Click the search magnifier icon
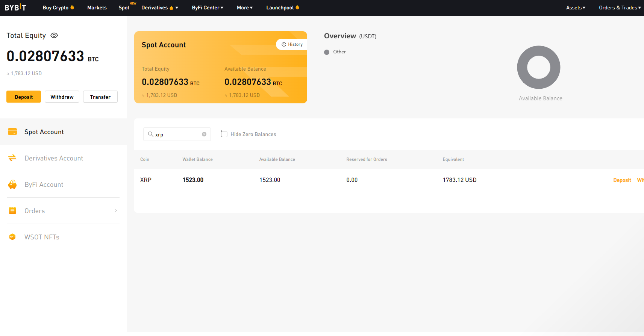644x336 pixels. pyautogui.click(x=150, y=134)
